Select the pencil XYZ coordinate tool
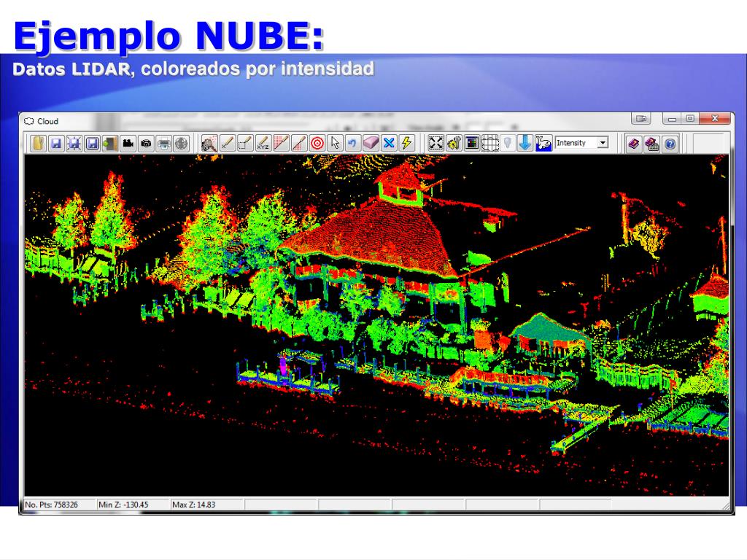The height and width of the screenshot is (560, 747). (263, 143)
